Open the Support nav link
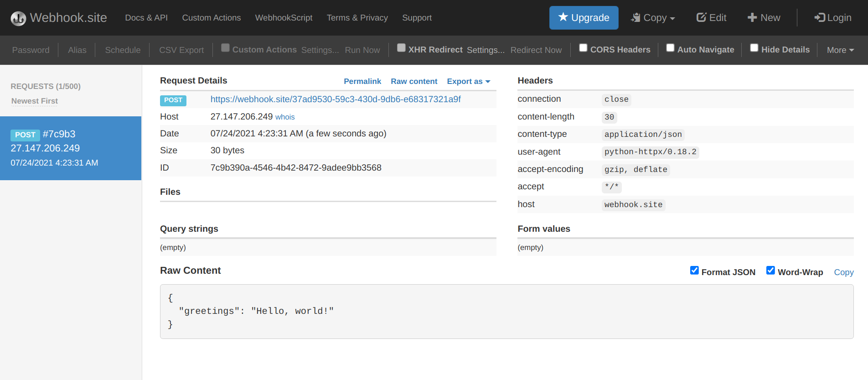Viewport: 868px width, 380px height. pyautogui.click(x=417, y=18)
